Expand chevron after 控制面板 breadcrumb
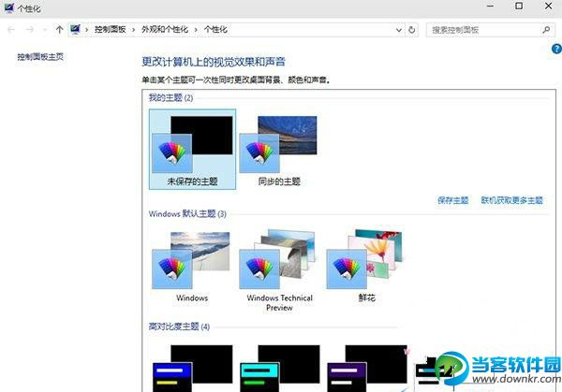 pyautogui.click(x=134, y=30)
